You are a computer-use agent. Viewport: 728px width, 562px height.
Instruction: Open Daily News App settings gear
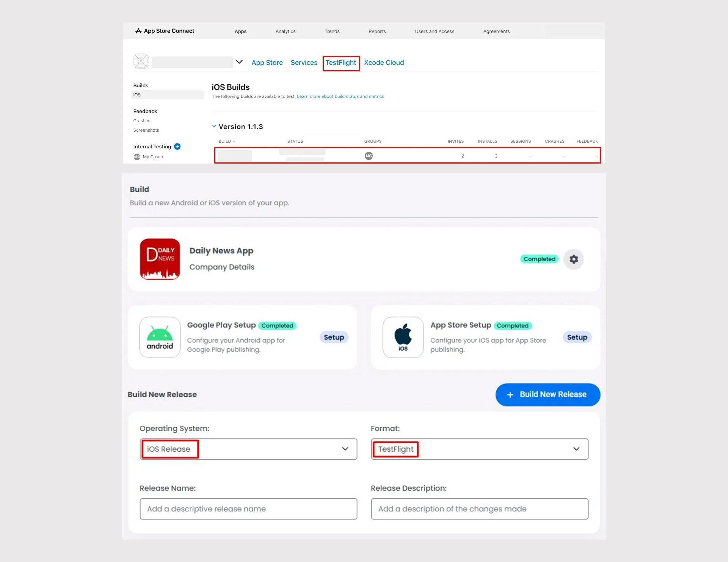point(574,259)
